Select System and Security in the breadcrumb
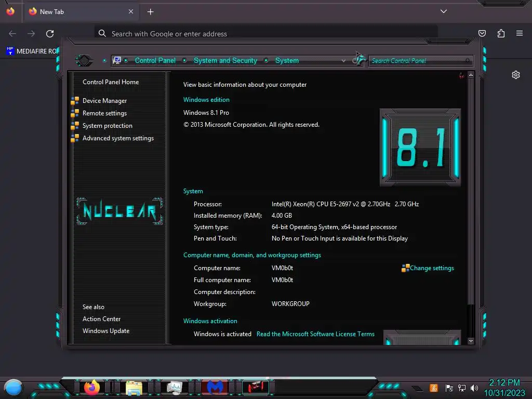532x399 pixels. point(225,60)
